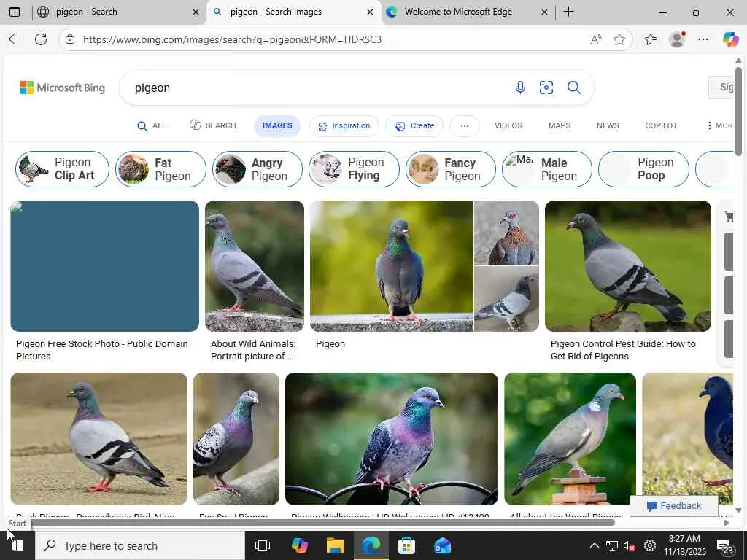Select the Male Pigeon suggestion chip
Viewport: 747px width, 560px height.
[547, 169]
